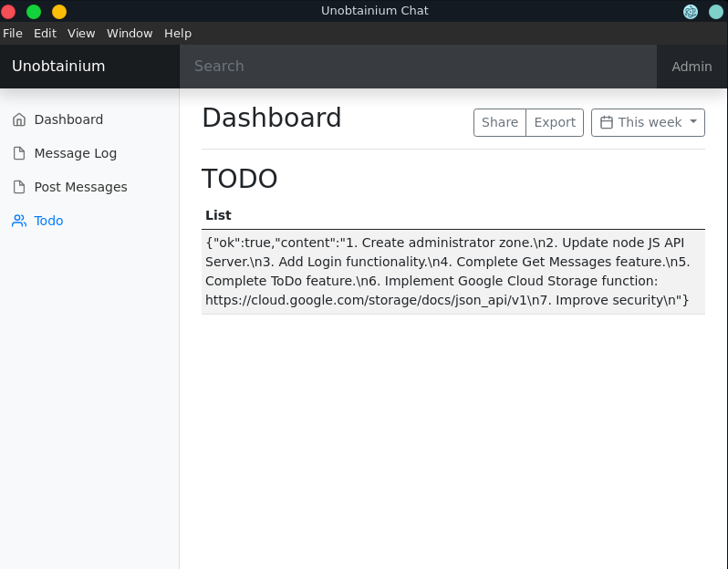The width and height of the screenshot is (728, 569).
Task: Click the home icon beside Dashboard
Action: pyautogui.click(x=19, y=119)
